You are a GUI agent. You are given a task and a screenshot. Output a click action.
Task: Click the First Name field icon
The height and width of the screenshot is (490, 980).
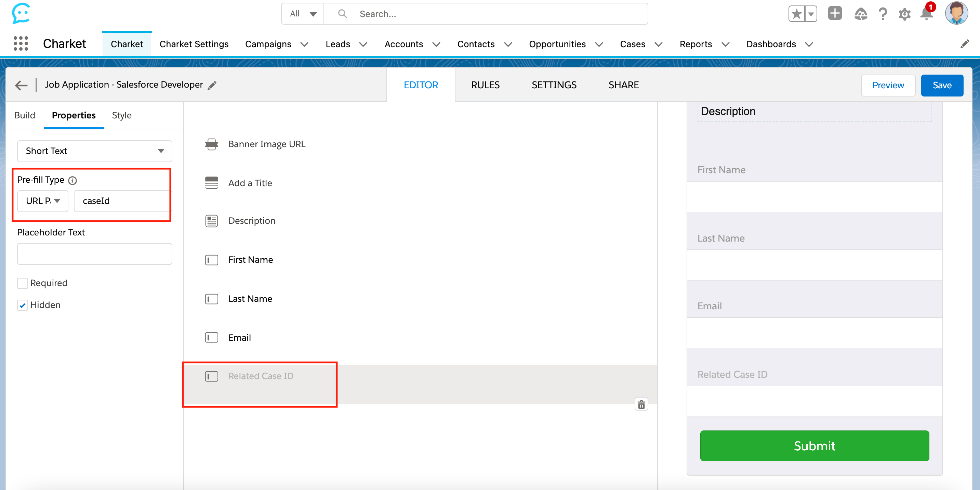(x=212, y=260)
